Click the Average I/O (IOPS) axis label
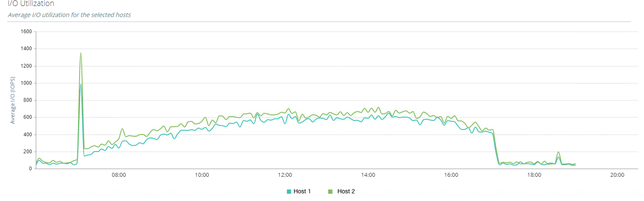 13,100
